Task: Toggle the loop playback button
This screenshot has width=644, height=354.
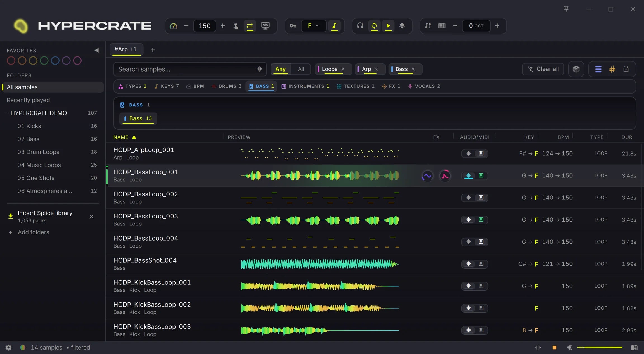Action: pyautogui.click(x=374, y=26)
